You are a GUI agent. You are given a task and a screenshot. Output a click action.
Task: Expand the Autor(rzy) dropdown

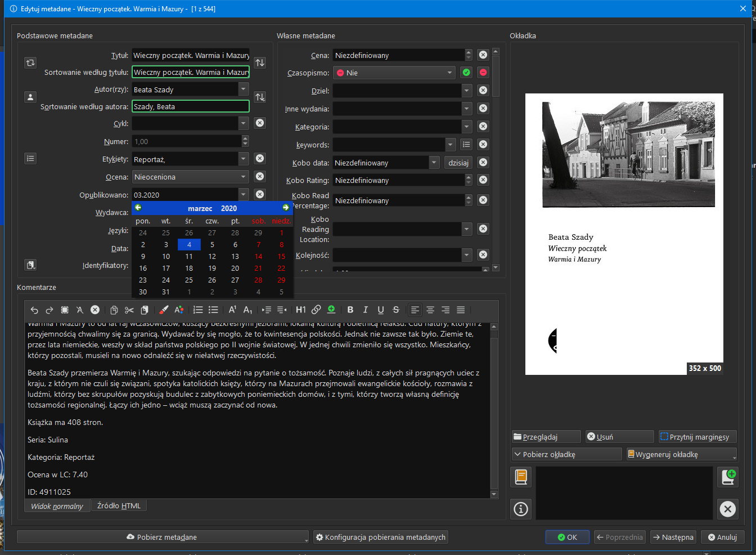point(243,89)
